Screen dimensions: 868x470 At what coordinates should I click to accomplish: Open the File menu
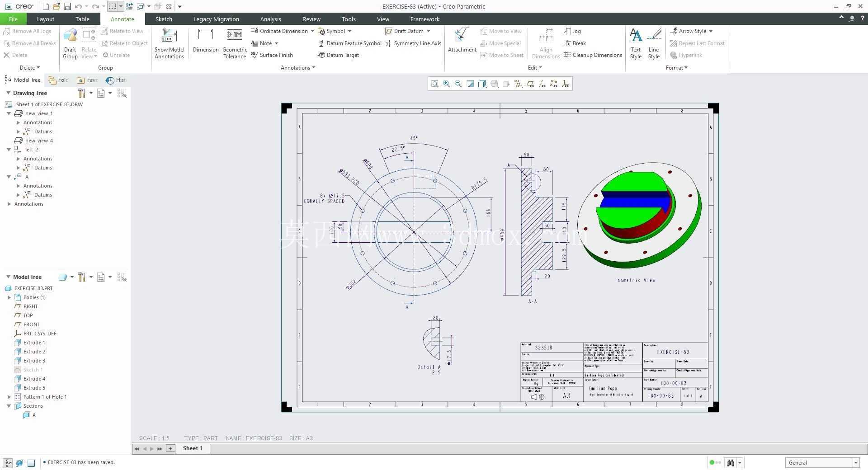pyautogui.click(x=13, y=19)
